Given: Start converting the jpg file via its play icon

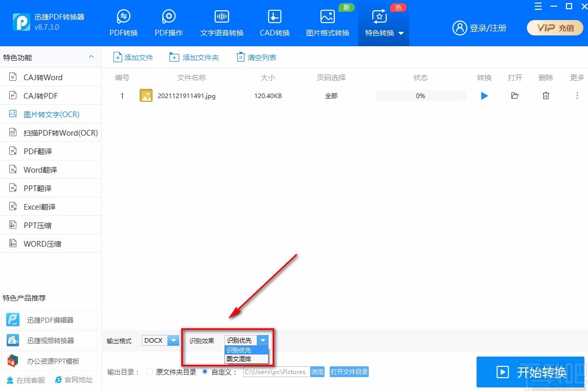Looking at the screenshot, I should coord(483,96).
